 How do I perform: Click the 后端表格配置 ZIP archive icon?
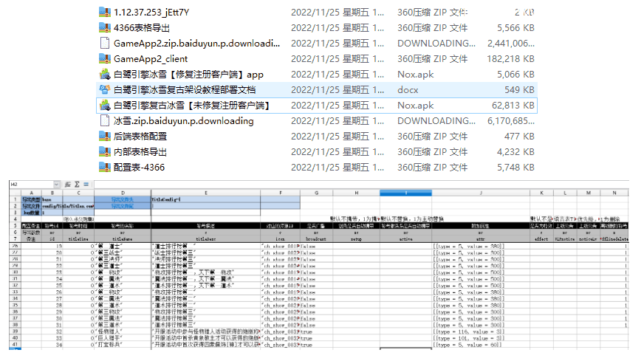tap(105, 137)
